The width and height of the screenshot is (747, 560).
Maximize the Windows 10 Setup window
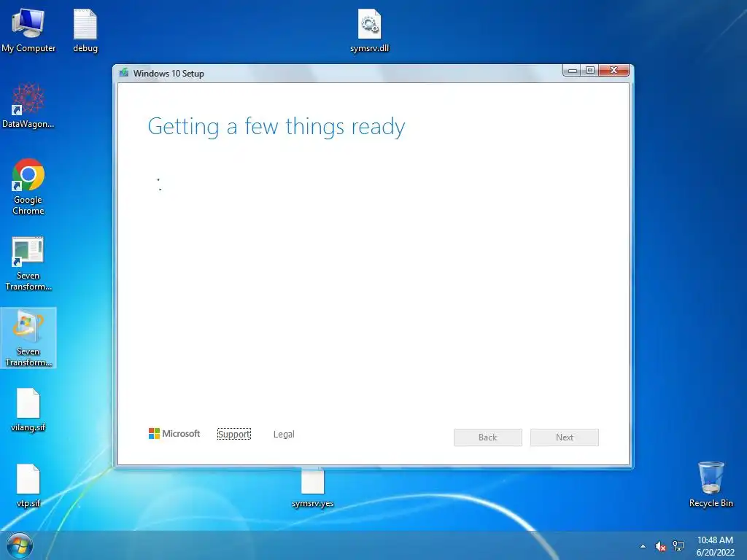click(x=589, y=71)
